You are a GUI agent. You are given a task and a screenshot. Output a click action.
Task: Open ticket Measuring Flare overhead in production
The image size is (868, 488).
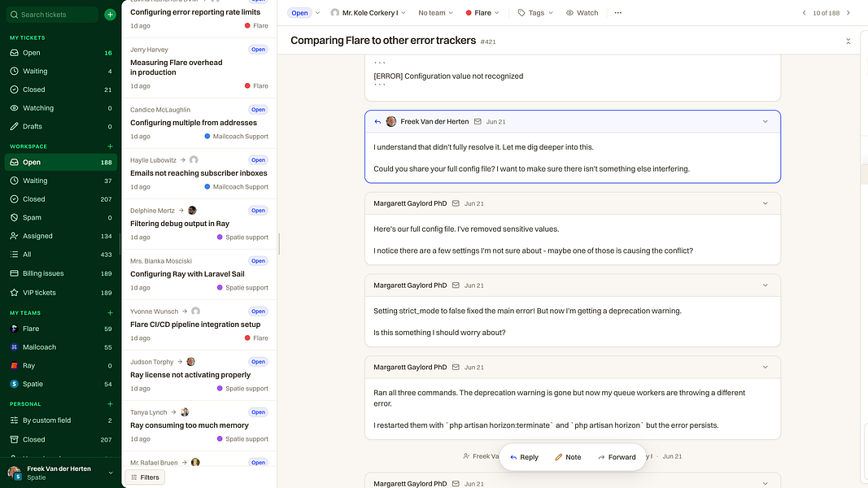[199, 68]
